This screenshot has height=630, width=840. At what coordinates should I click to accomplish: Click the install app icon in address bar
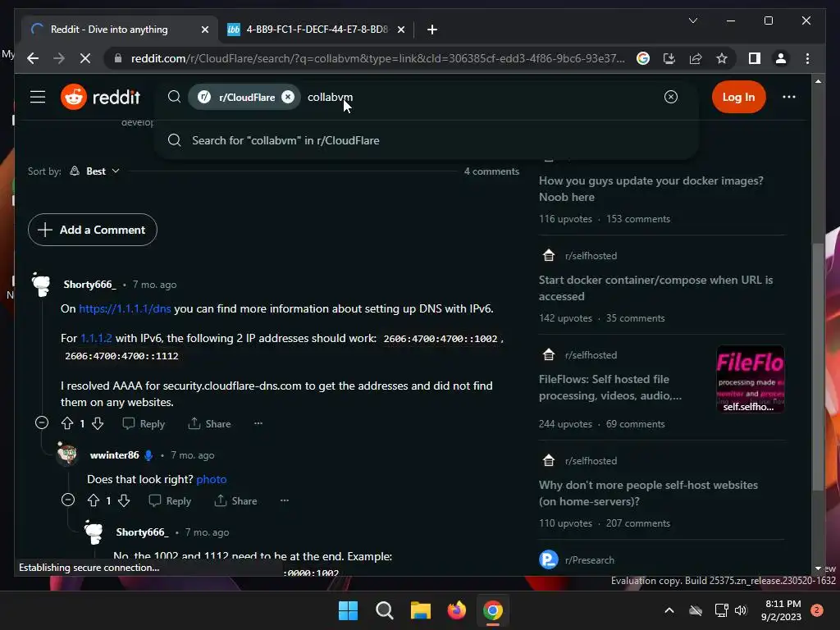click(669, 58)
